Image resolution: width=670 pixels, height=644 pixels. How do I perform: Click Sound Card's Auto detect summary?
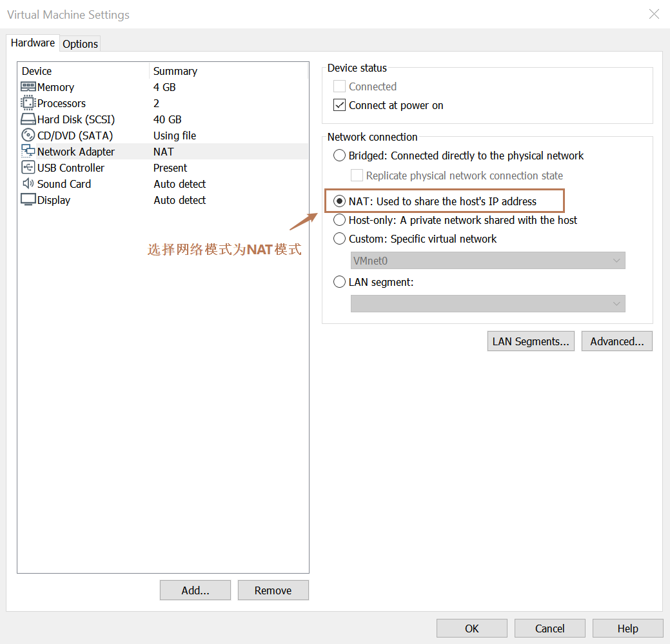tap(180, 184)
